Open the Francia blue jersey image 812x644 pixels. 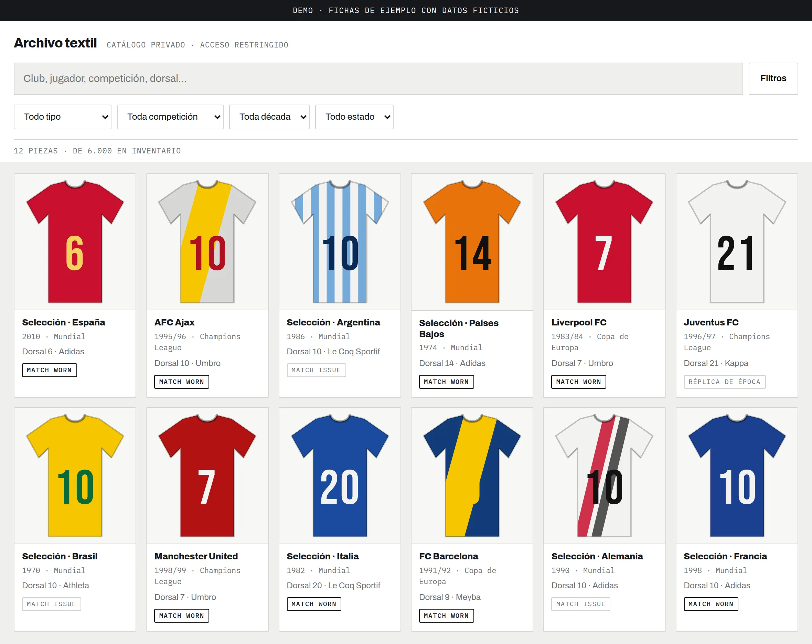point(737,476)
